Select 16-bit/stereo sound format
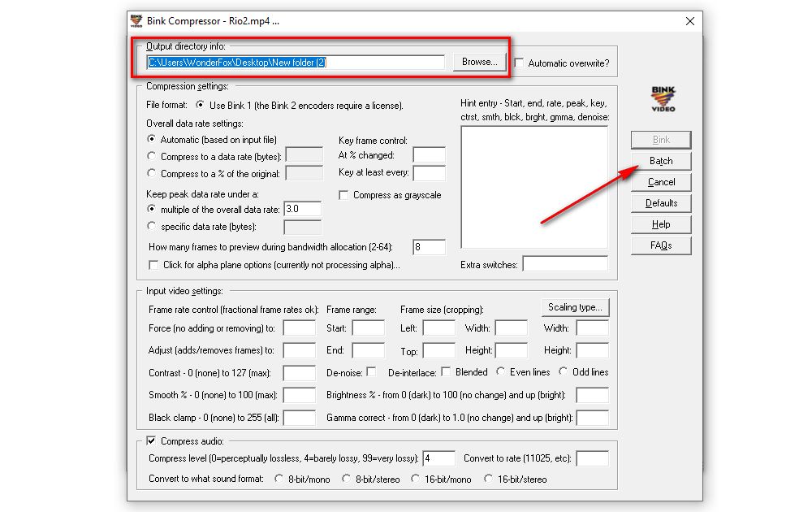 tap(488, 479)
